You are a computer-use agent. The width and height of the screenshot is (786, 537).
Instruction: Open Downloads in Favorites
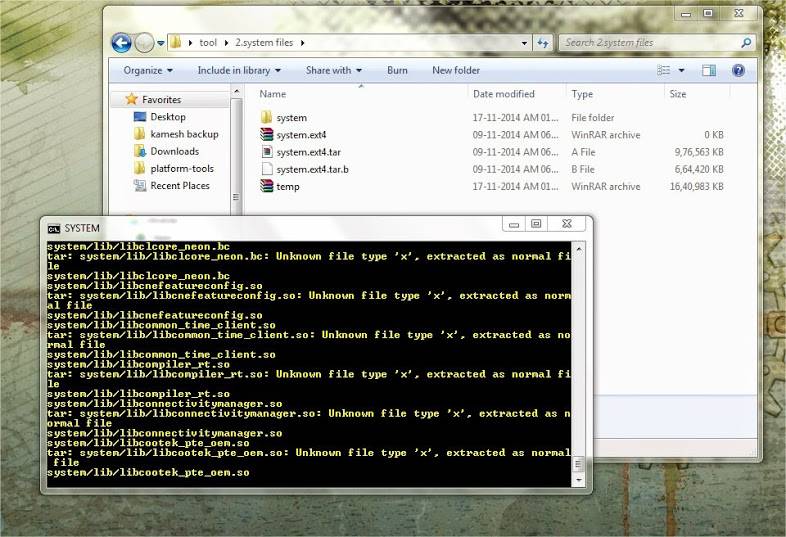(x=174, y=151)
